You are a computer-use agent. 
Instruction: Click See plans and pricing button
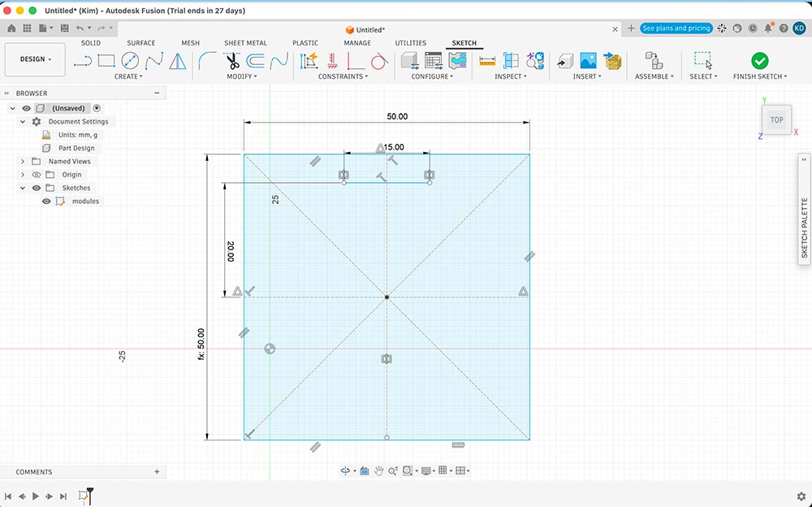pos(676,28)
